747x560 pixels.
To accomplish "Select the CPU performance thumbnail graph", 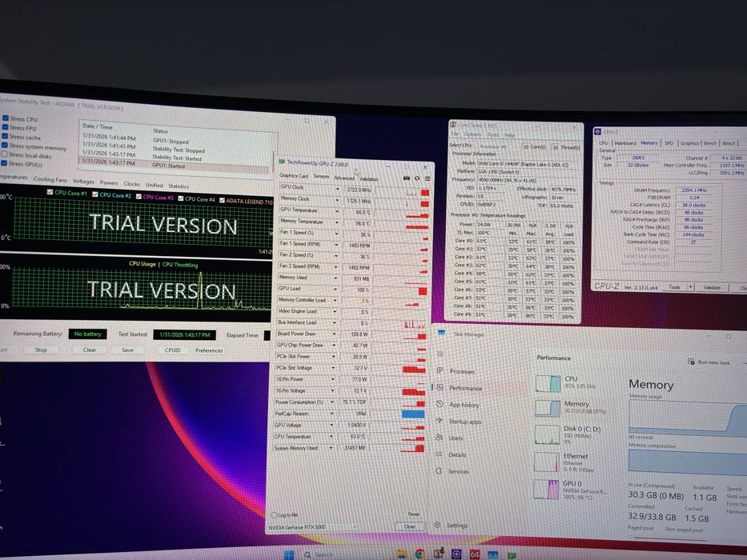I will click(548, 383).
